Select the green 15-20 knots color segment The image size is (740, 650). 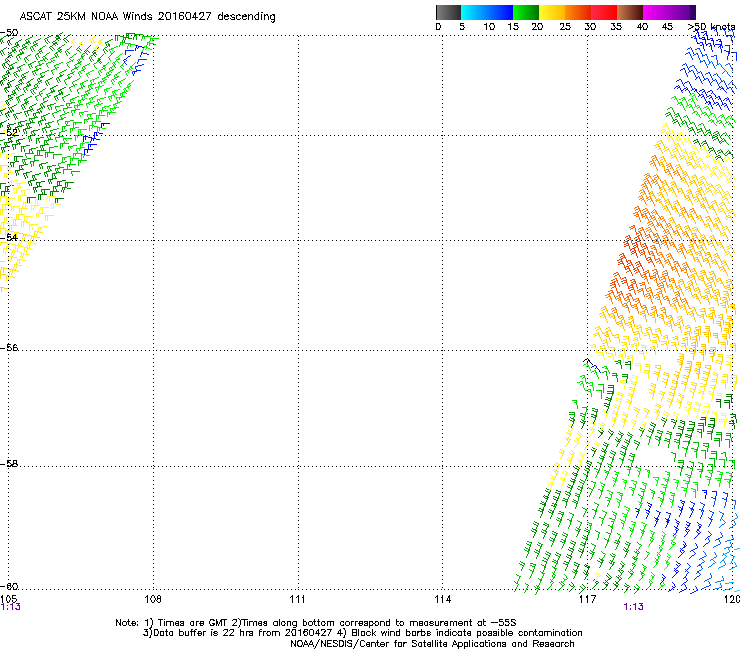coord(526,12)
